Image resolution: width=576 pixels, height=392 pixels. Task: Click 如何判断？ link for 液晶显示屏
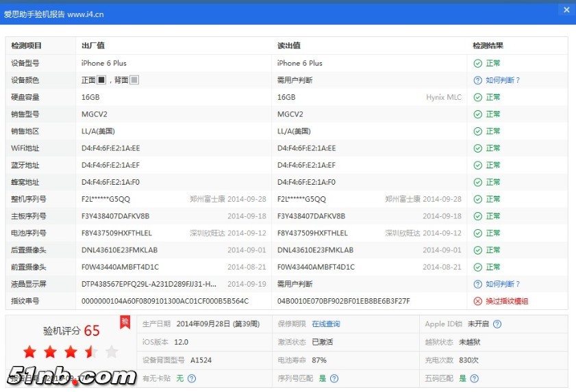[503, 284]
